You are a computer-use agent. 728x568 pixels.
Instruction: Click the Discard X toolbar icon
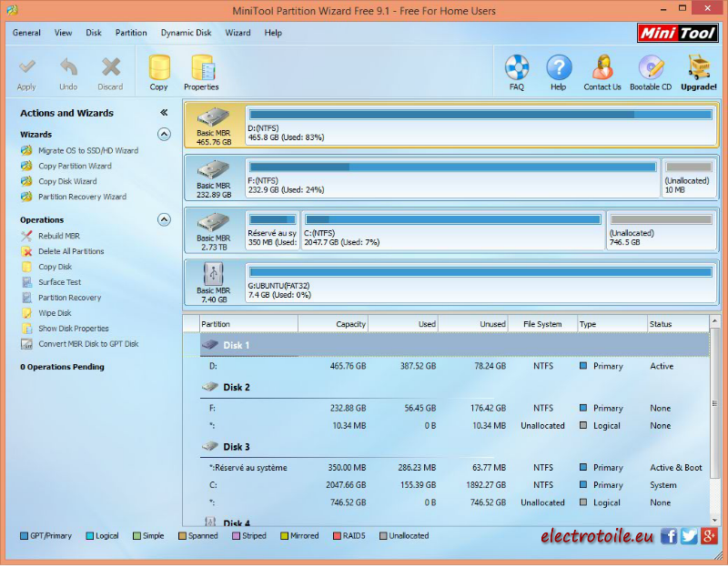pos(110,66)
